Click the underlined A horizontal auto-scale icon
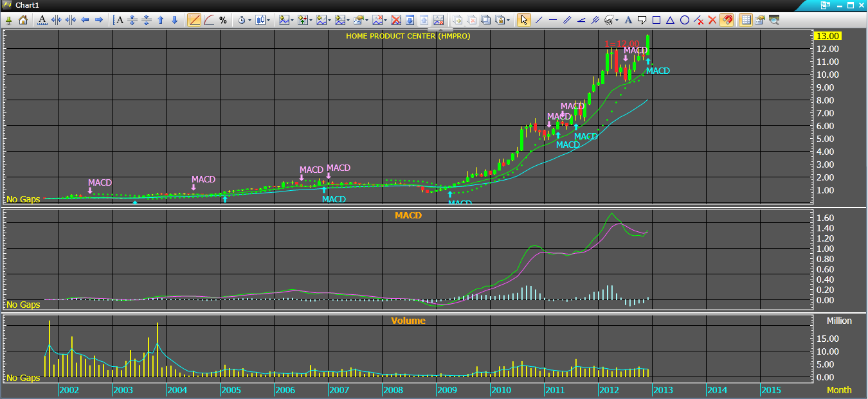The height and width of the screenshot is (399, 868). point(42,20)
